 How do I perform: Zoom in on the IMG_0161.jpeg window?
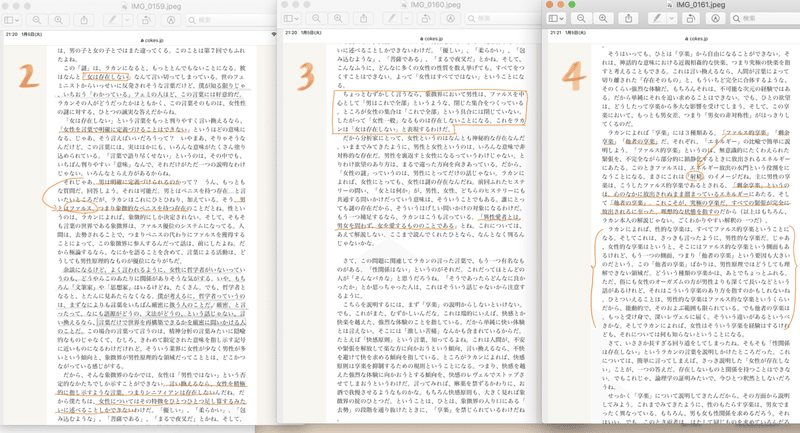click(603, 18)
